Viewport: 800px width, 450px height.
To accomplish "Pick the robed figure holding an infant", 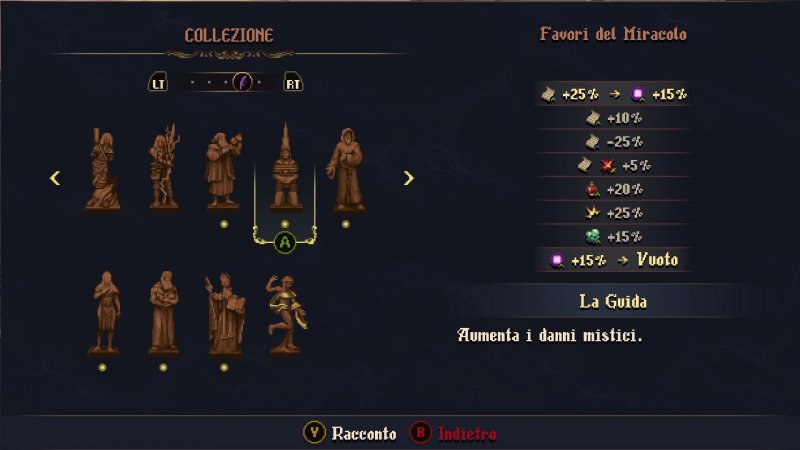I will (164, 313).
